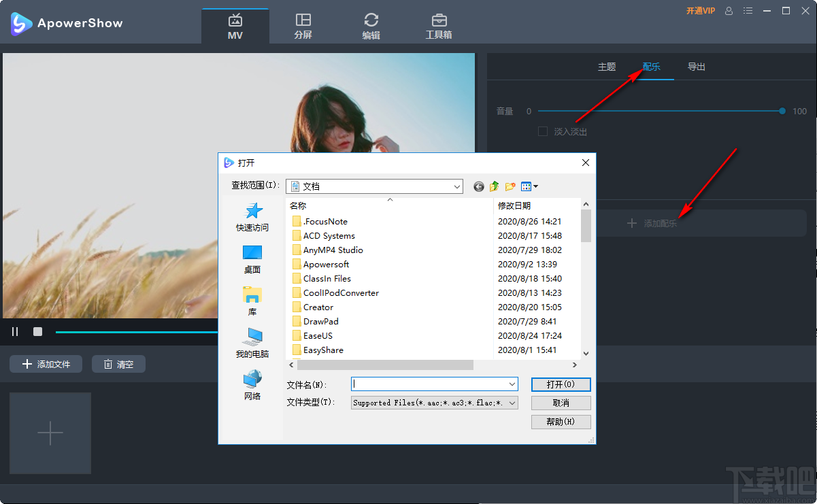
Task: Create a new folder in dialog
Action: 510,186
